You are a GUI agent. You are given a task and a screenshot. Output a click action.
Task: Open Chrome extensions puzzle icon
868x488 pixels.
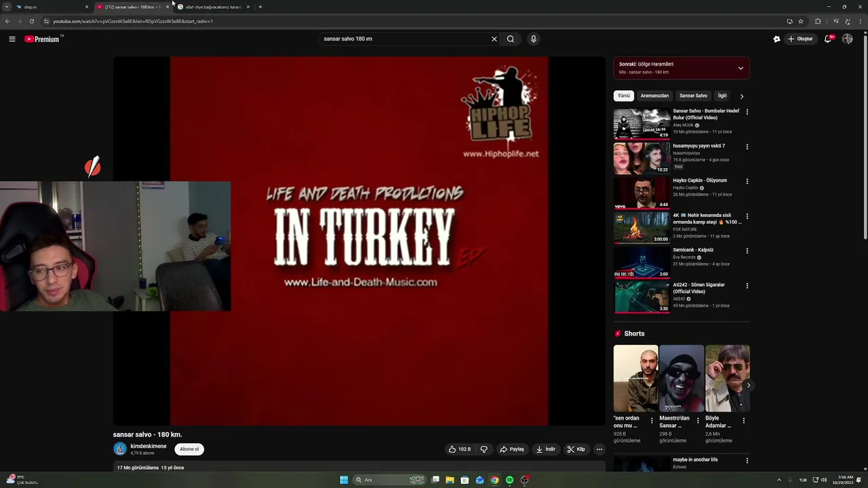(x=818, y=22)
